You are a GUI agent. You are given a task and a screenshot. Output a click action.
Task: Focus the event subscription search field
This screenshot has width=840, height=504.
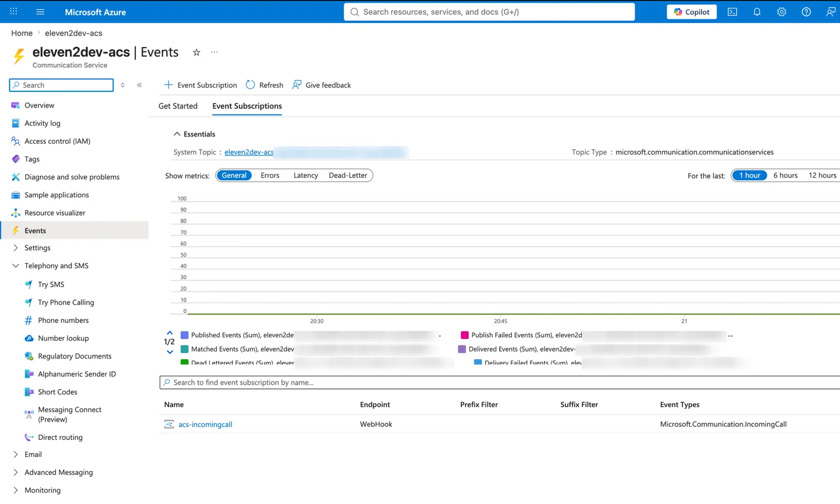[500, 382]
